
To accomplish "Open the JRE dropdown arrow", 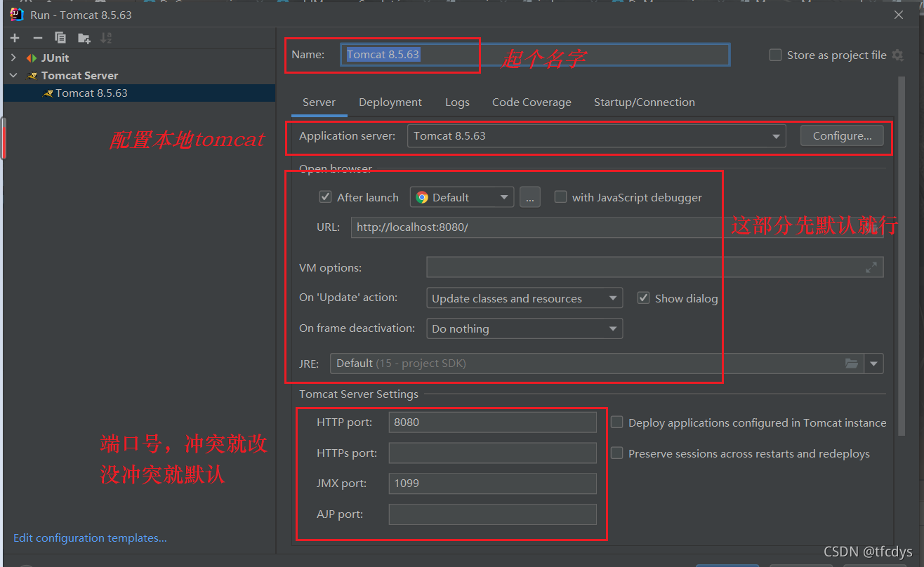I will click(874, 363).
